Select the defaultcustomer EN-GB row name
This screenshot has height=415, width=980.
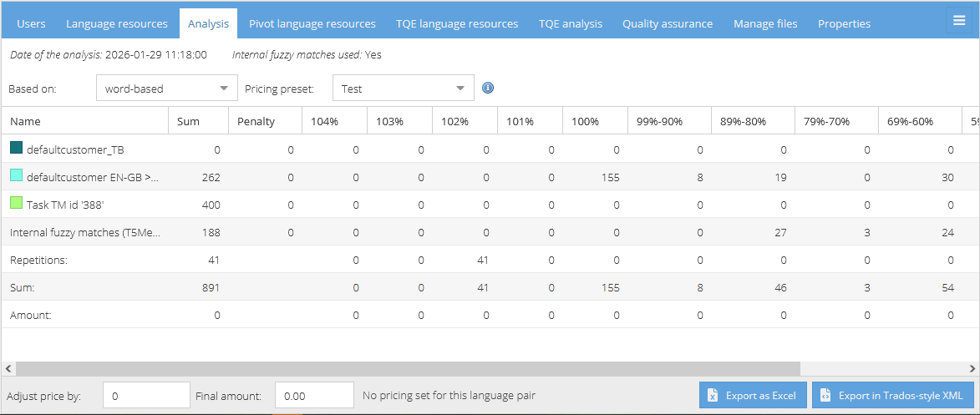point(93,177)
